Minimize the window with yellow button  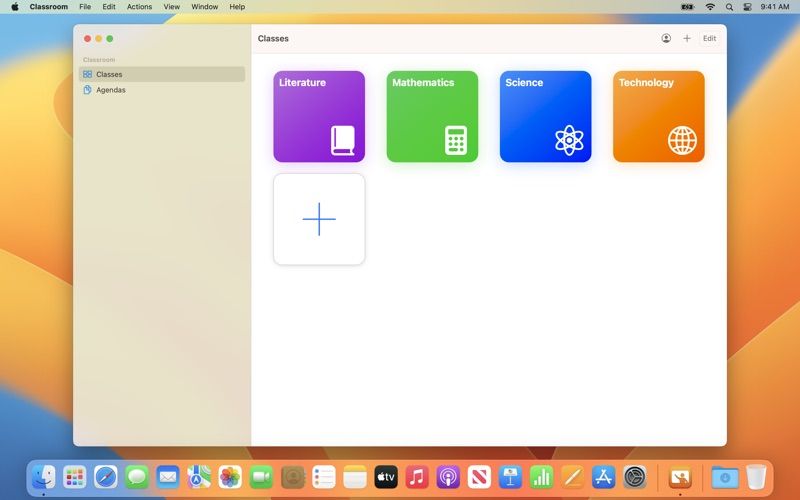(x=98, y=39)
